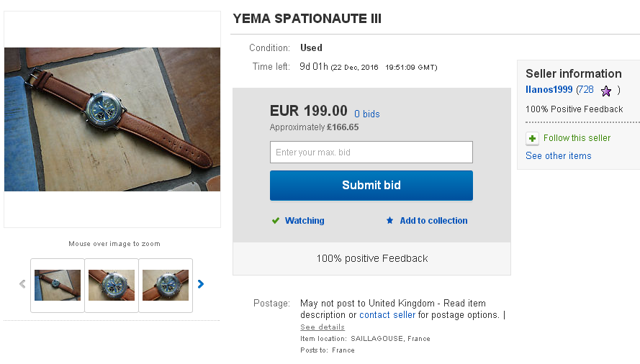The height and width of the screenshot is (364, 640).
Task: Follow this seller link
Action: [x=577, y=138]
